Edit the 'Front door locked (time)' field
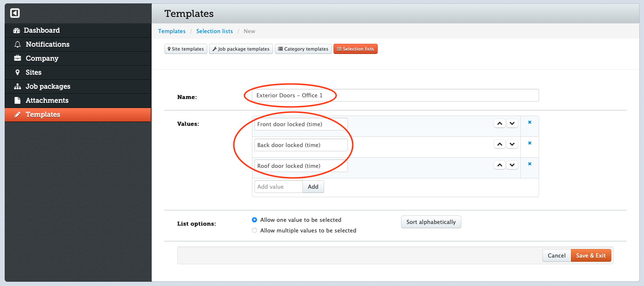Image resolution: width=644 pixels, height=286 pixels. tap(301, 124)
